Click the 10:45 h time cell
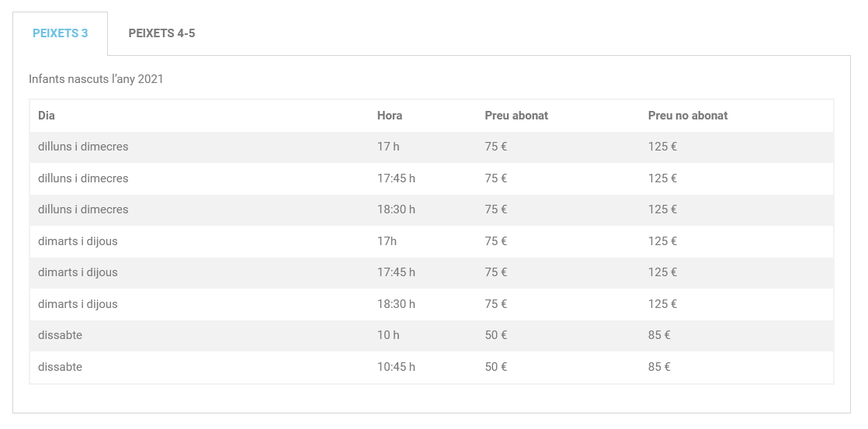 tap(397, 367)
